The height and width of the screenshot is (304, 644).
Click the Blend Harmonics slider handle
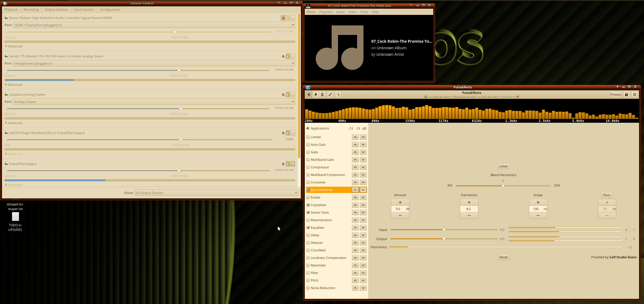[503, 186]
